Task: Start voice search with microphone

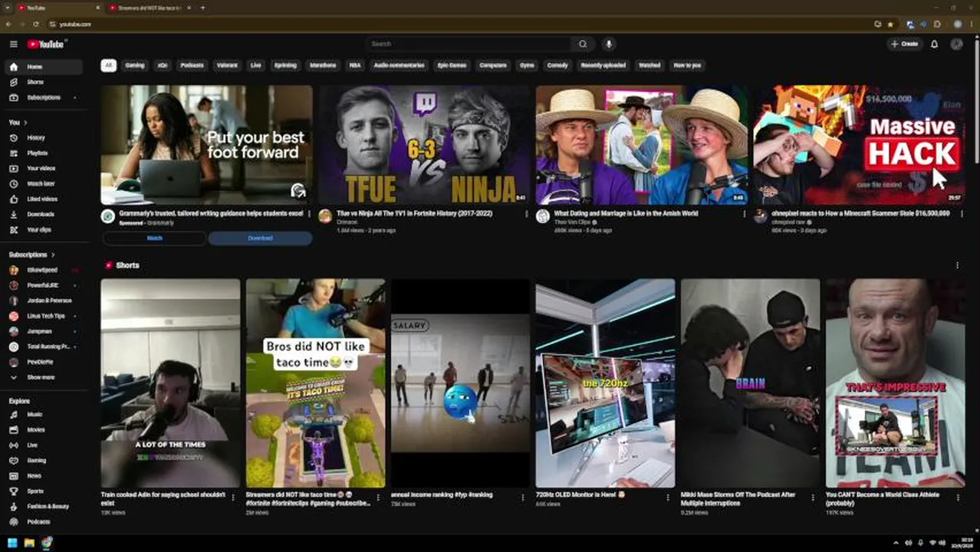Action: [x=609, y=44]
